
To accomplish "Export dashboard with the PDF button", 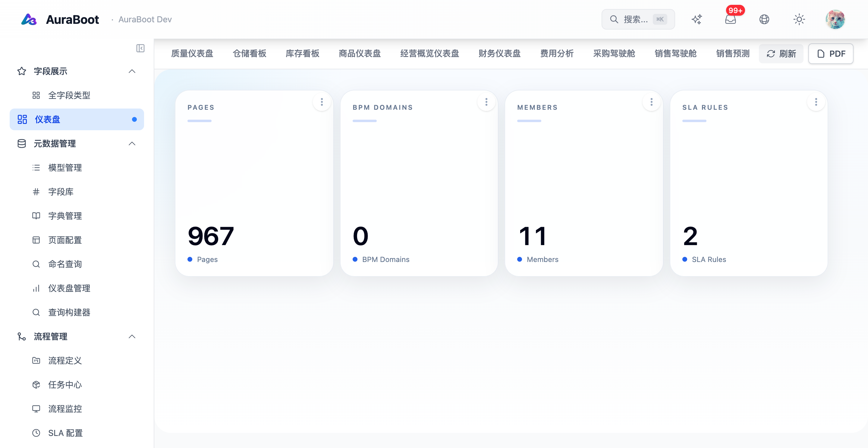I will [x=831, y=54].
